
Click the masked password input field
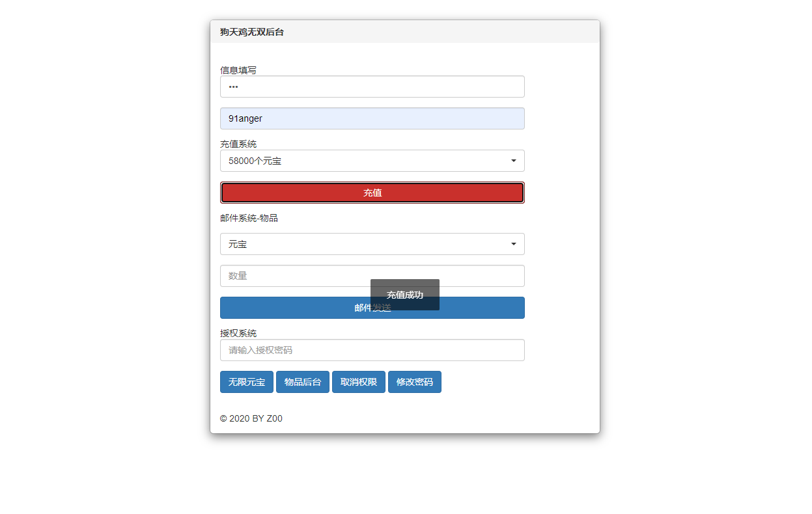click(372, 87)
